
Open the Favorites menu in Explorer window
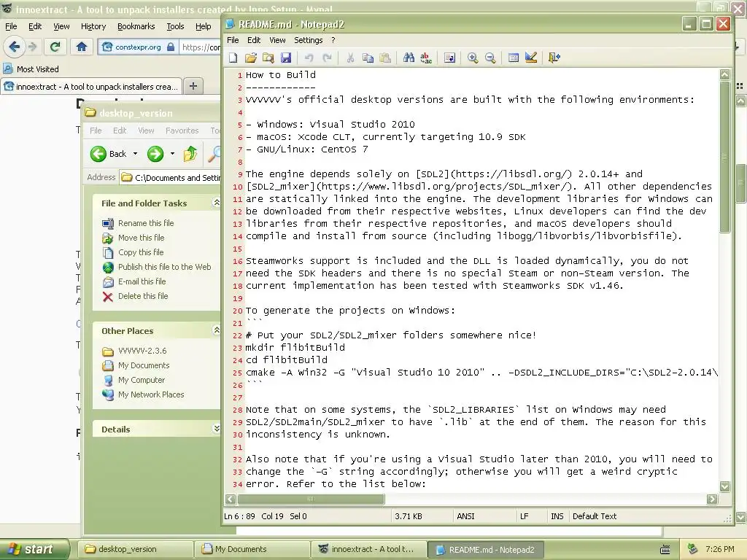[182, 131]
